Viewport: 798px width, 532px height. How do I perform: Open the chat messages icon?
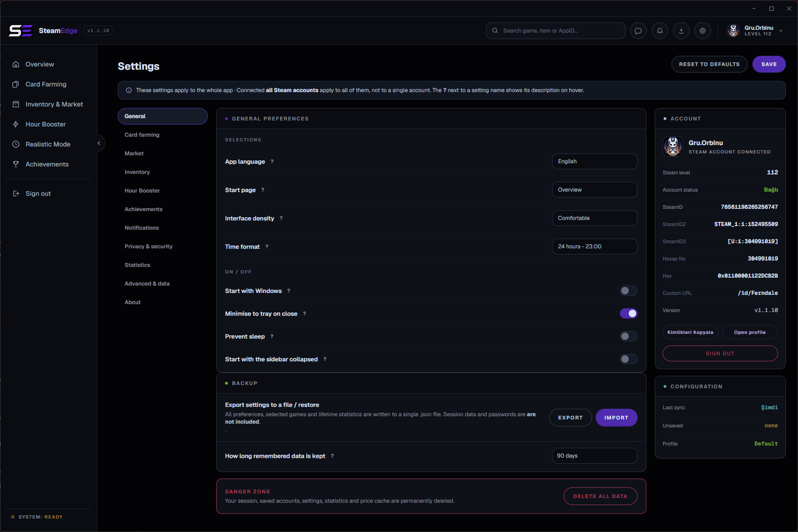point(638,31)
